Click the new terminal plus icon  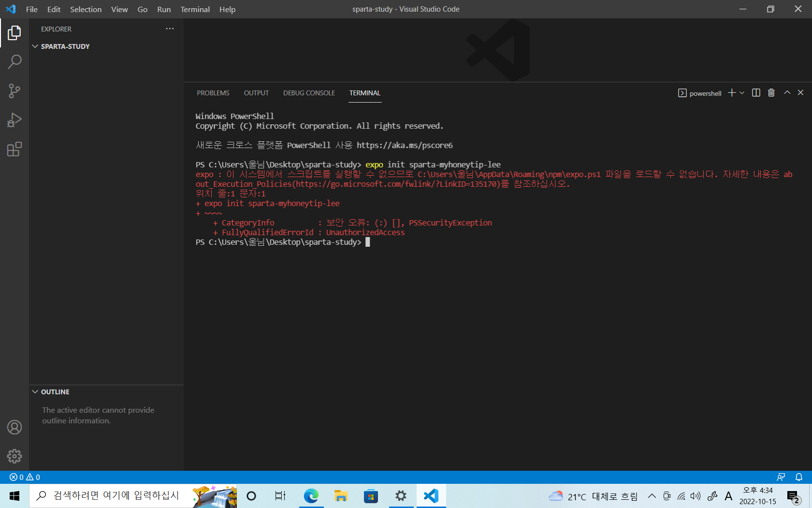point(732,93)
